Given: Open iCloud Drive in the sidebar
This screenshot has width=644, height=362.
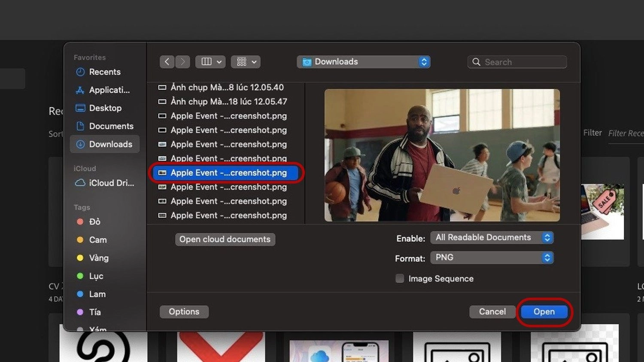Looking at the screenshot, I should (x=104, y=183).
